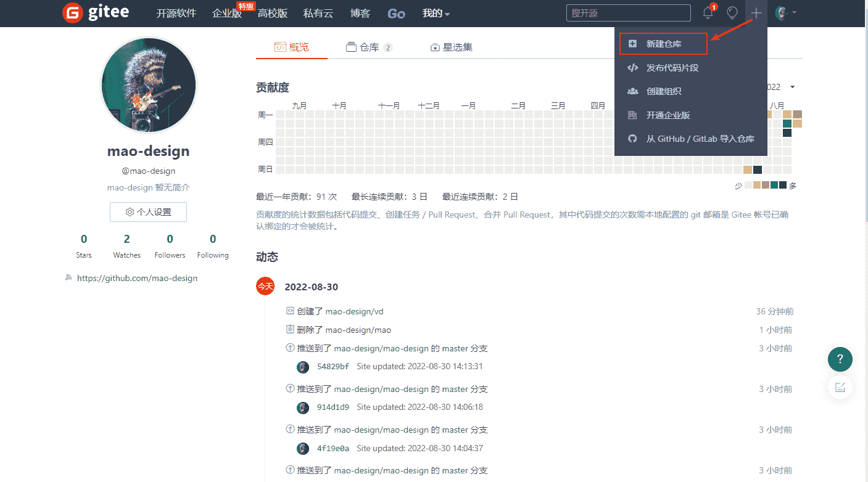Expand the 我的 dropdown menu
The height and width of the screenshot is (482, 868).
(x=436, y=14)
